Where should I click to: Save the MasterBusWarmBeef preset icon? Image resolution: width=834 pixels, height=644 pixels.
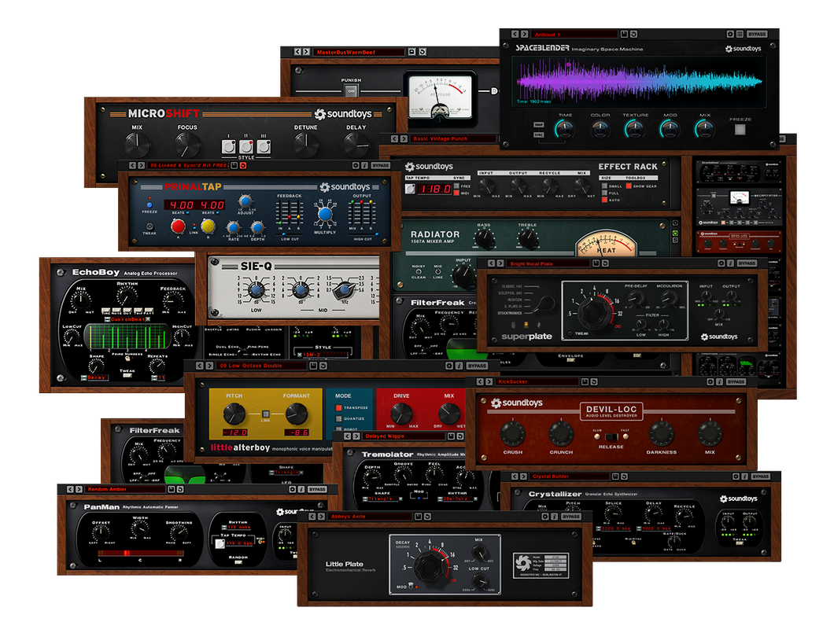pos(411,52)
